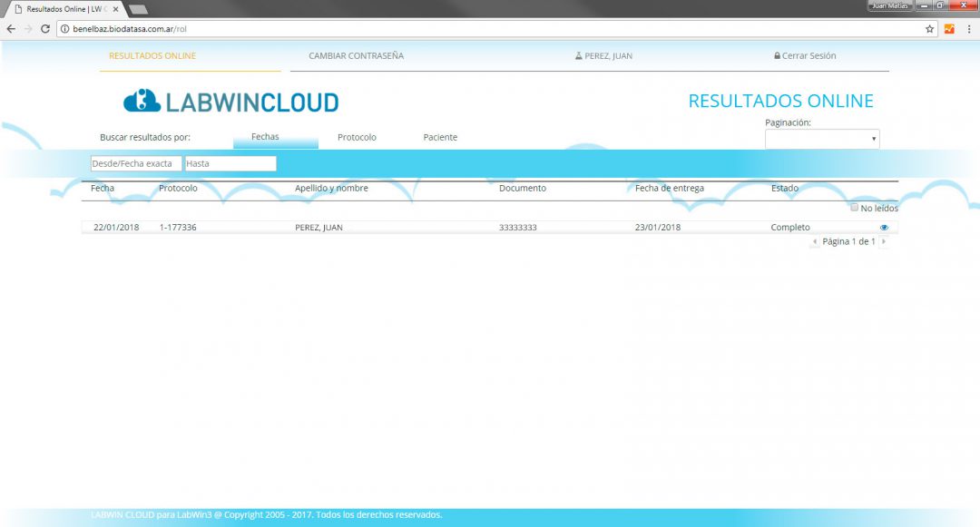Image resolution: width=980 pixels, height=527 pixels.
Task: Expand the Paginación dropdown
Action: (x=822, y=139)
